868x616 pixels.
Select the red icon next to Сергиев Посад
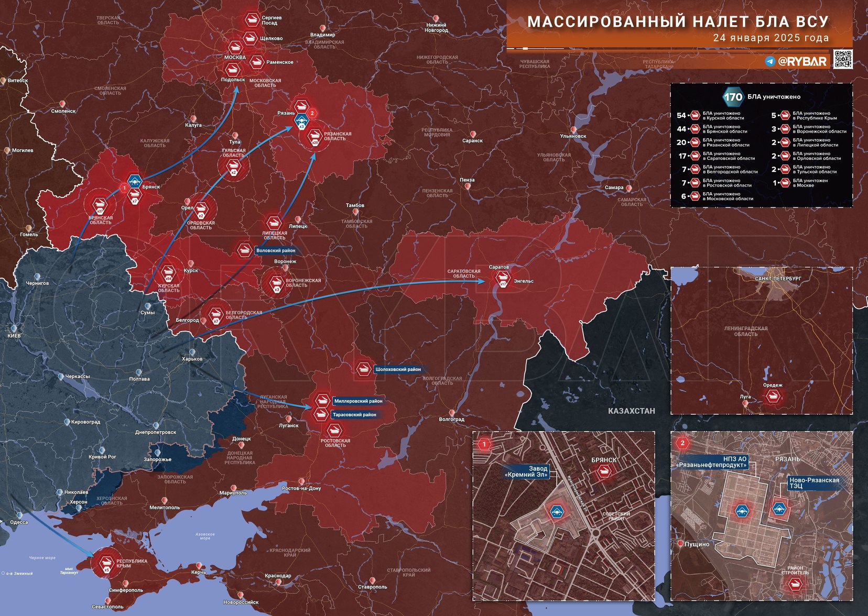pyautogui.click(x=252, y=20)
